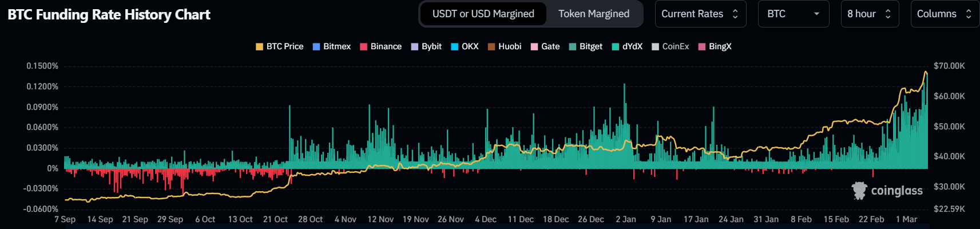Image resolution: width=980 pixels, height=229 pixels.
Task: Click the brown Huobi color swatch
Action: coord(491,46)
